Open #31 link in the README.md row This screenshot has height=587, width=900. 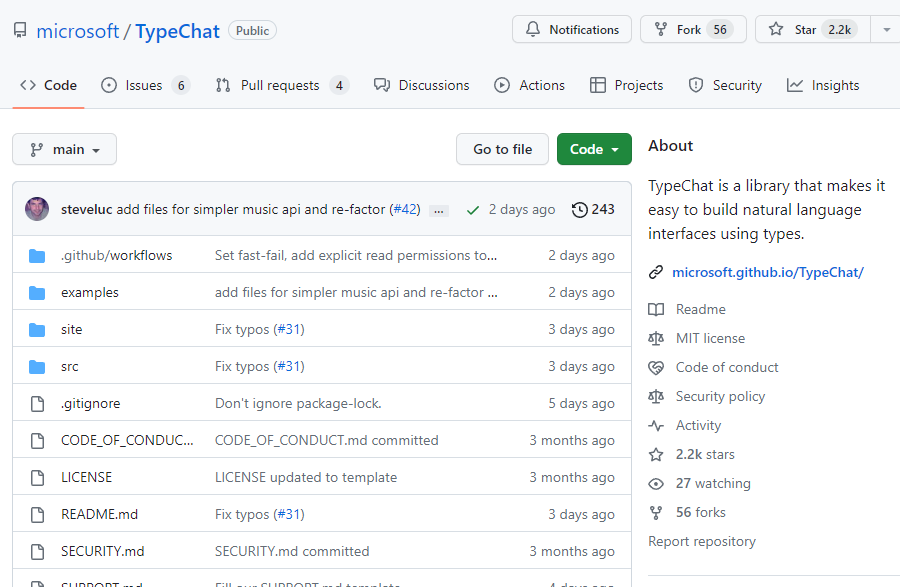289,514
